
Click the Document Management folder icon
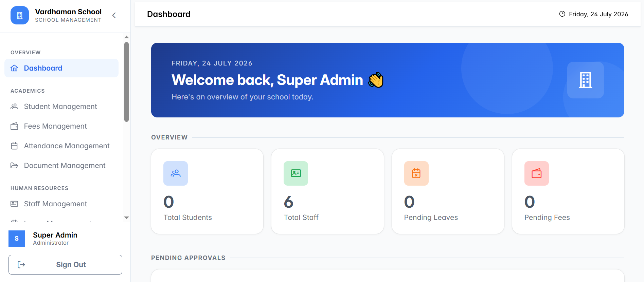tap(14, 166)
